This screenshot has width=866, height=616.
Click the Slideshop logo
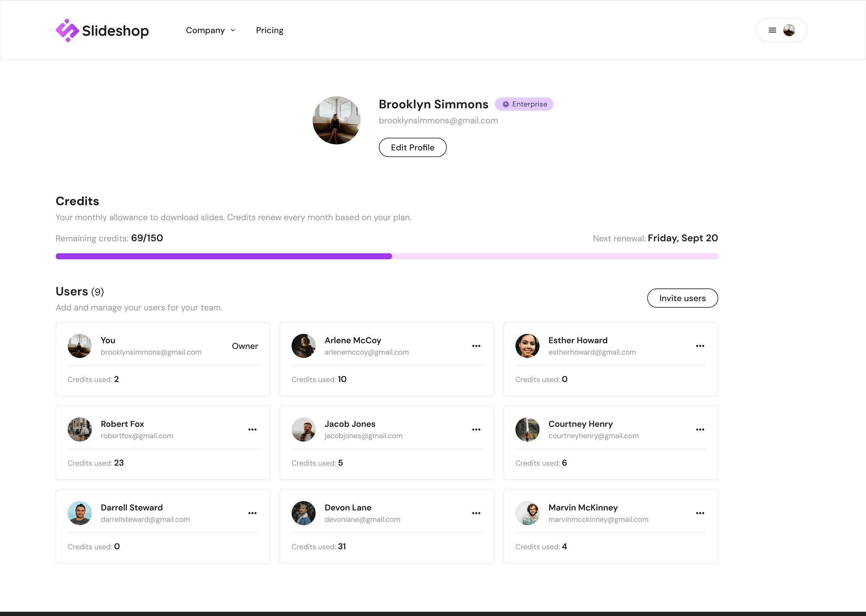click(102, 30)
